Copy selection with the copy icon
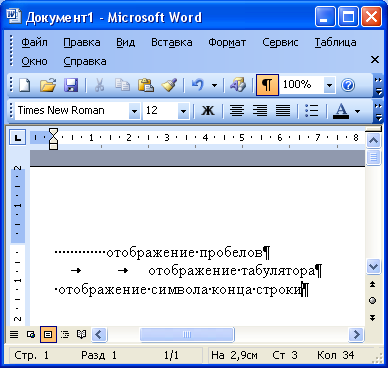The width and height of the screenshot is (388, 368). pyautogui.click(x=122, y=85)
